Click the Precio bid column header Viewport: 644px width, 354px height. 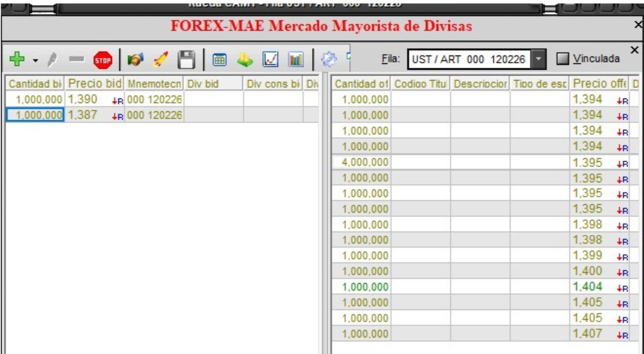point(96,84)
